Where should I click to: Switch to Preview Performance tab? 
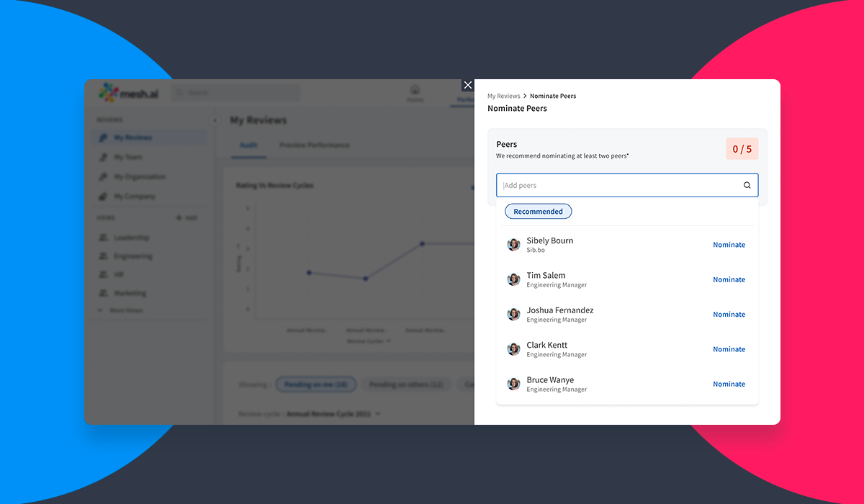(314, 145)
